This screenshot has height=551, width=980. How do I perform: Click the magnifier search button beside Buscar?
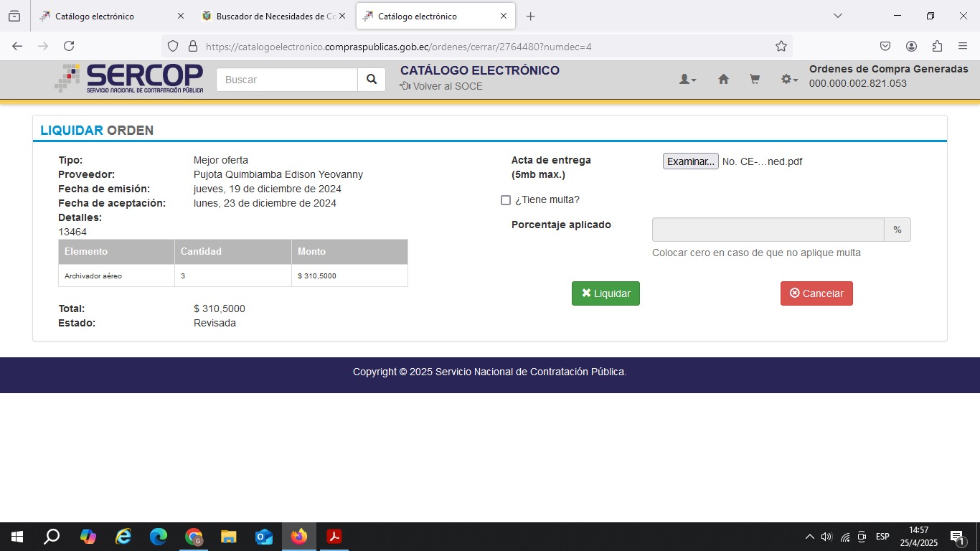(x=371, y=80)
